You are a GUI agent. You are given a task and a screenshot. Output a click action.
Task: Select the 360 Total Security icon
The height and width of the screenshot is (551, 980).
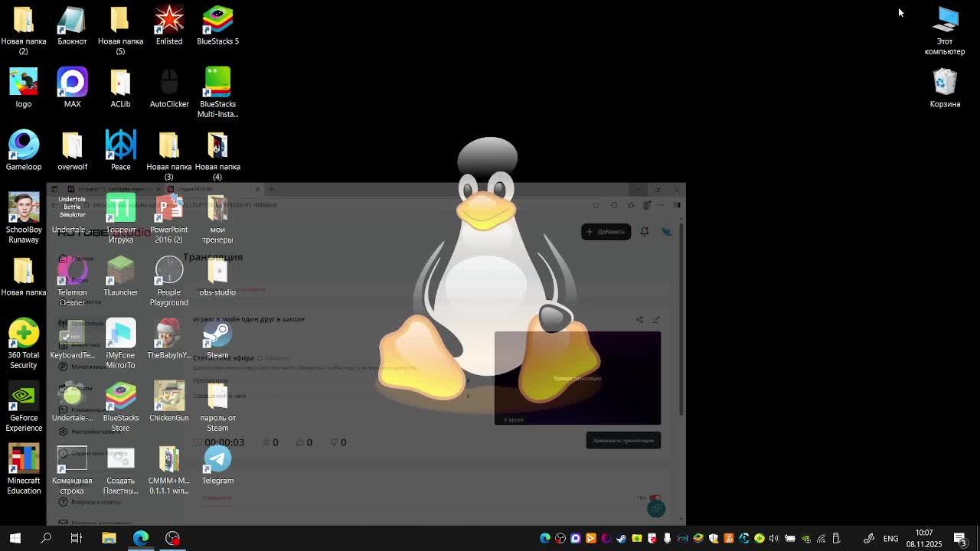pos(24,344)
